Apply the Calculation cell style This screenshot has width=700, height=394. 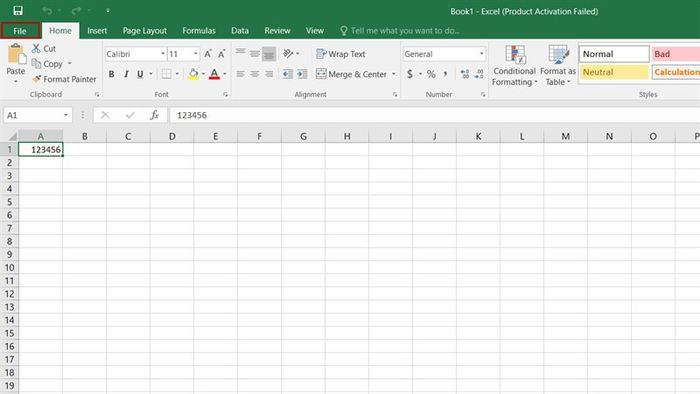point(675,72)
